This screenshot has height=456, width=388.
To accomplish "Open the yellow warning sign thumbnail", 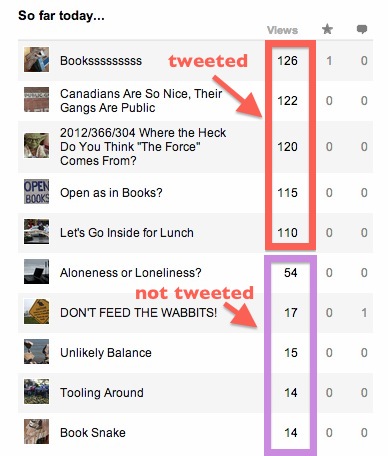I will [36, 312].
